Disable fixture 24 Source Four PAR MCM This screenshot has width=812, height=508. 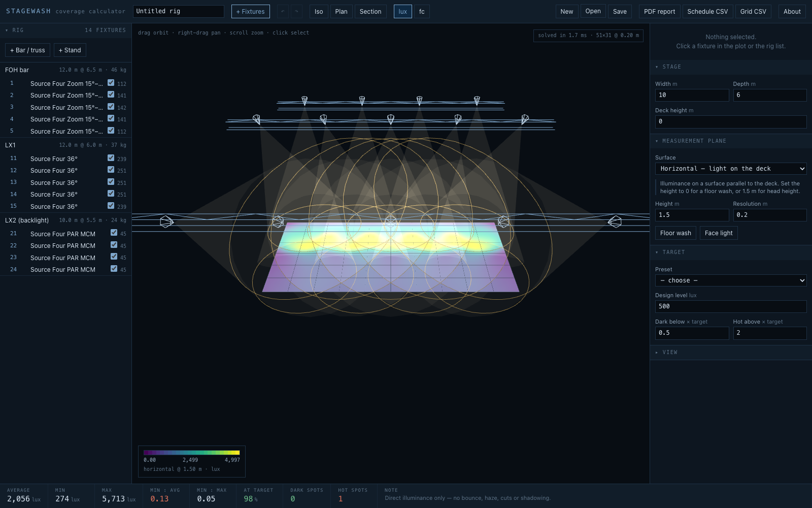(x=114, y=269)
